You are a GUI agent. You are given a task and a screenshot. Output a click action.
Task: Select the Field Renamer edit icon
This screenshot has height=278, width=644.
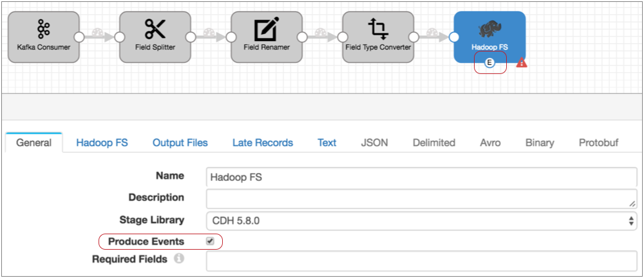click(267, 30)
